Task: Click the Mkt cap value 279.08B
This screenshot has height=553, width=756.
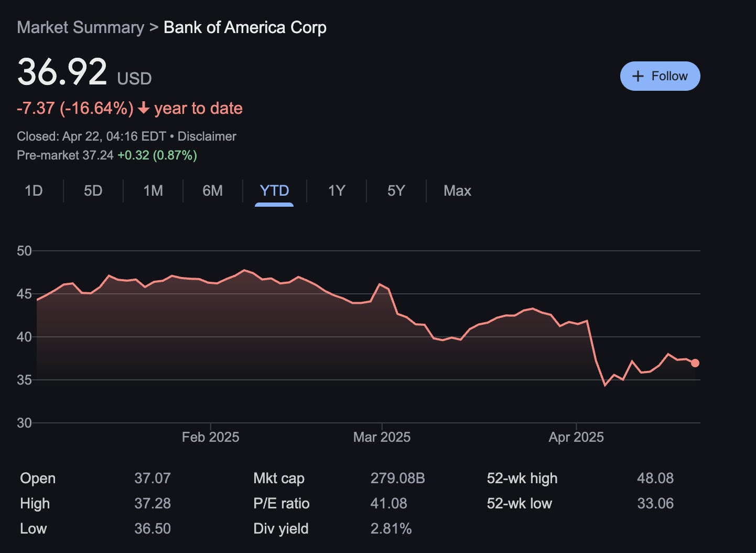Action: (398, 478)
